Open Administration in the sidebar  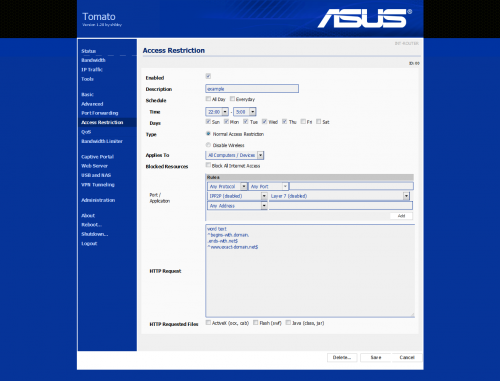(x=98, y=200)
